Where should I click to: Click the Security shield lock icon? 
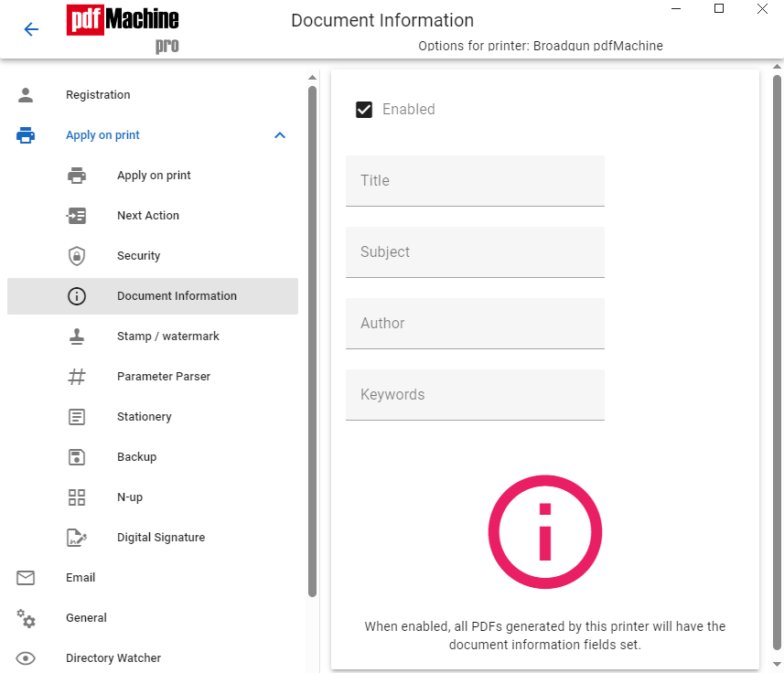pos(77,256)
